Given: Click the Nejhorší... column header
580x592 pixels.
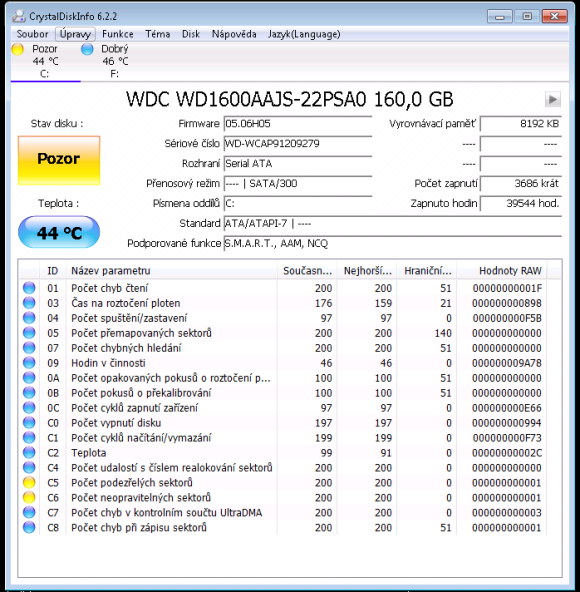Looking at the screenshot, I should coord(367,270).
